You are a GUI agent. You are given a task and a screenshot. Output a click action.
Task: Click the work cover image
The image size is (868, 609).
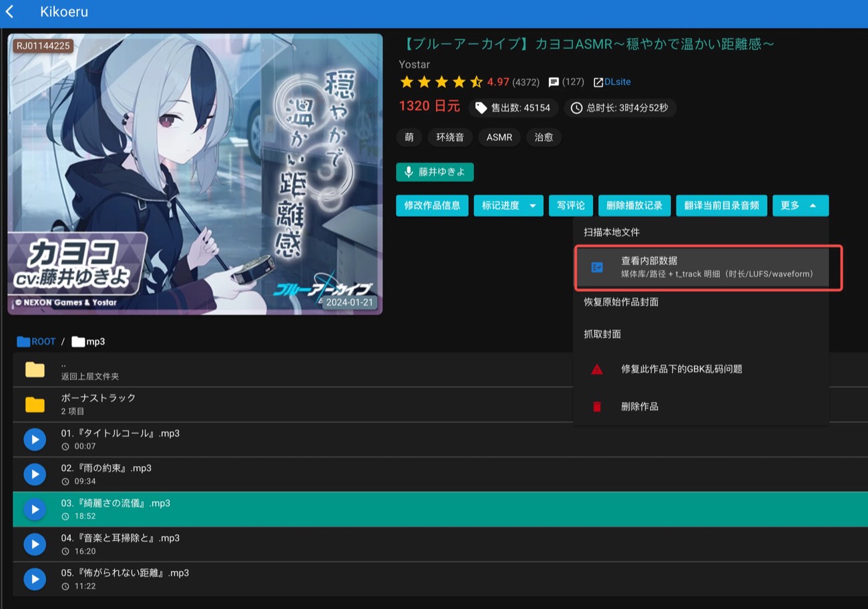tap(195, 174)
